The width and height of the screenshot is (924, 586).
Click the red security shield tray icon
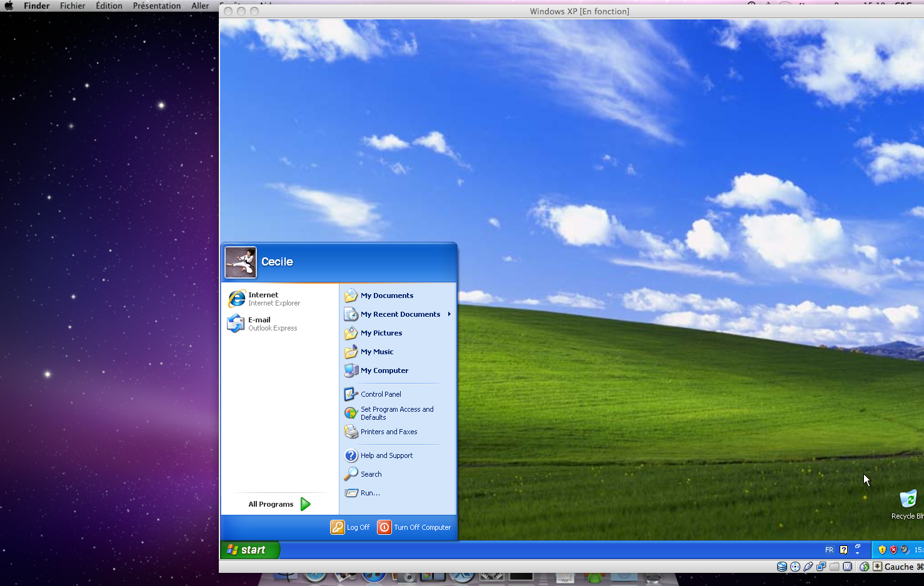coord(893,550)
